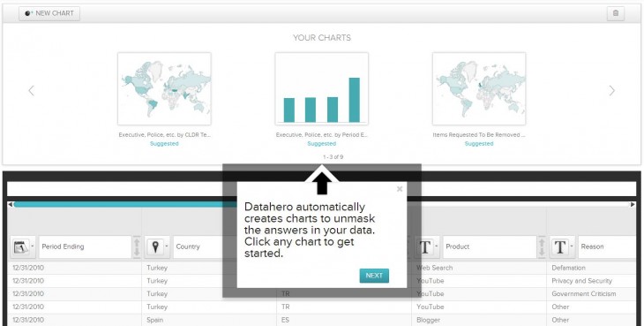Click the trash can delete icon
The height and width of the screenshot is (326, 644).
[615, 13]
